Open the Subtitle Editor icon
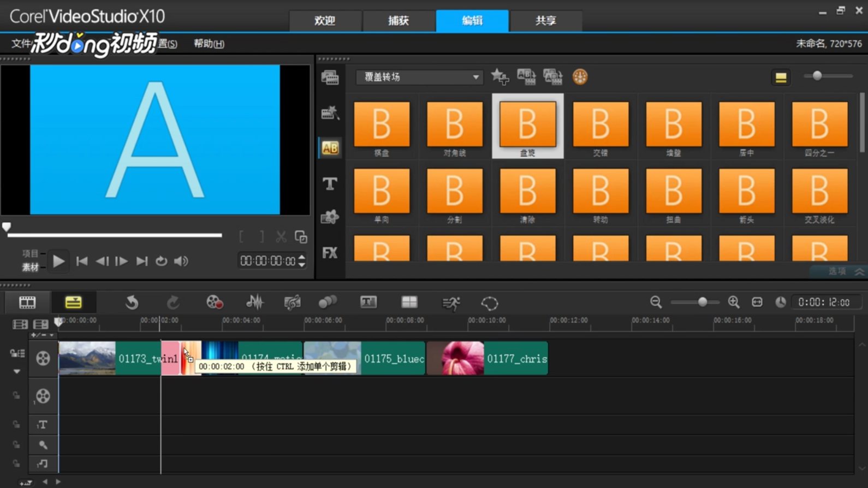 coord(368,302)
